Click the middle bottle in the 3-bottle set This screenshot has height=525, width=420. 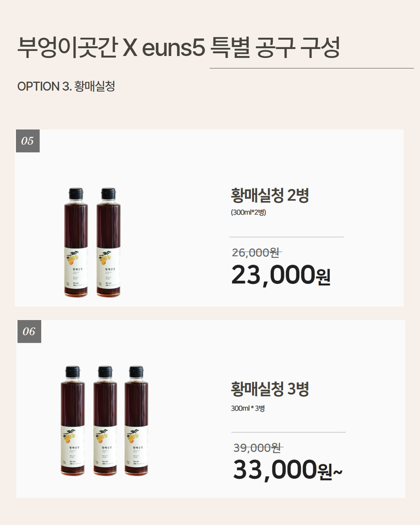point(105,421)
